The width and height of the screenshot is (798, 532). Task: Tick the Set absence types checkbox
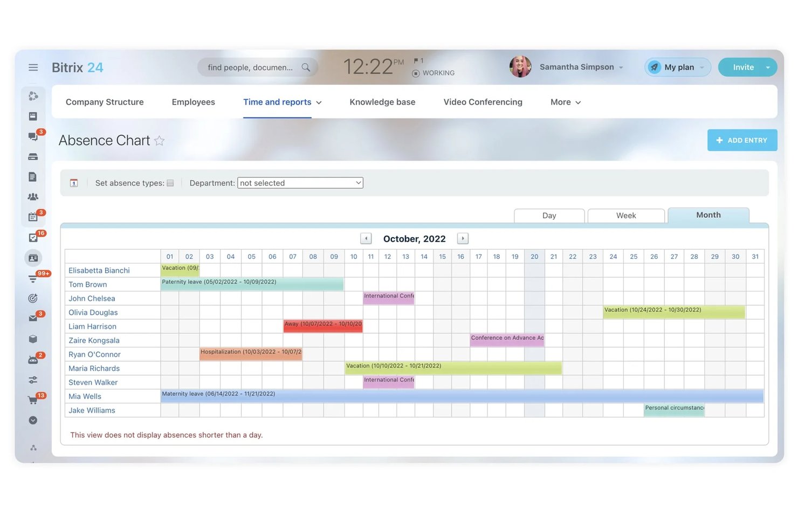coord(170,183)
